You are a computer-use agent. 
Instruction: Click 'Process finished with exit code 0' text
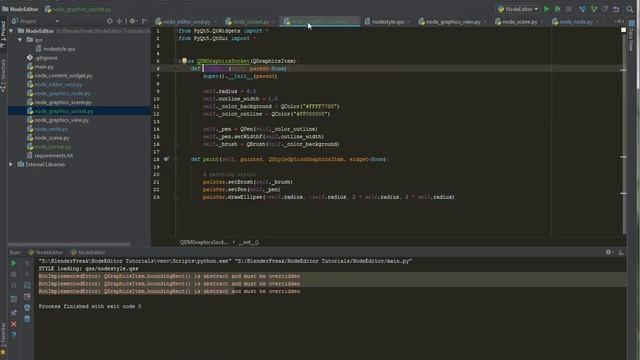coord(90,306)
